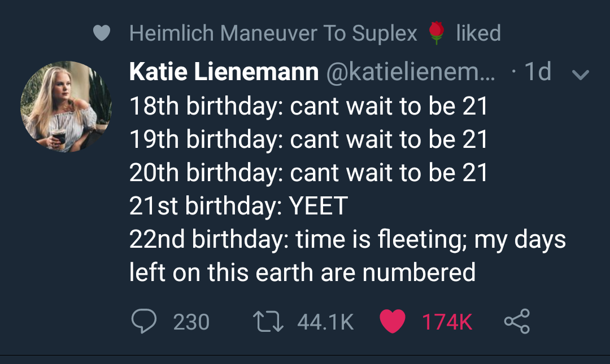Click the word "liked" in the header

(x=478, y=33)
